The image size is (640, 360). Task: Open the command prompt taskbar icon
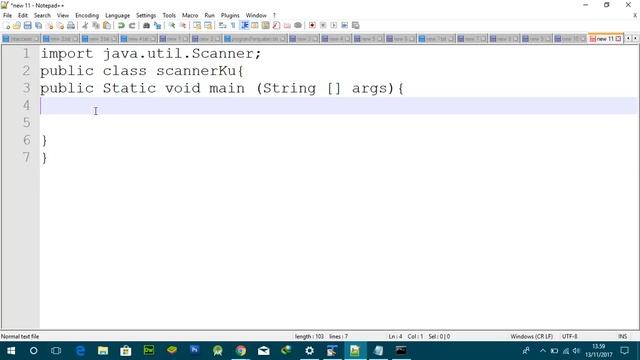pos(401,351)
